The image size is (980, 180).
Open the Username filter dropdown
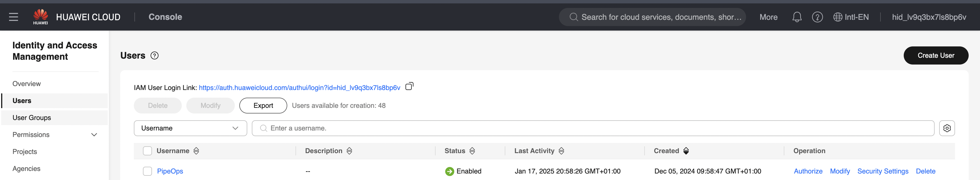tap(190, 128)
